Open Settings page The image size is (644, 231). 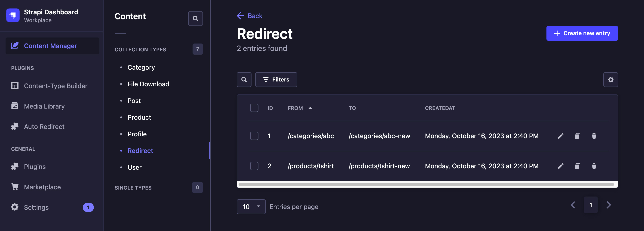click(52, 207)
